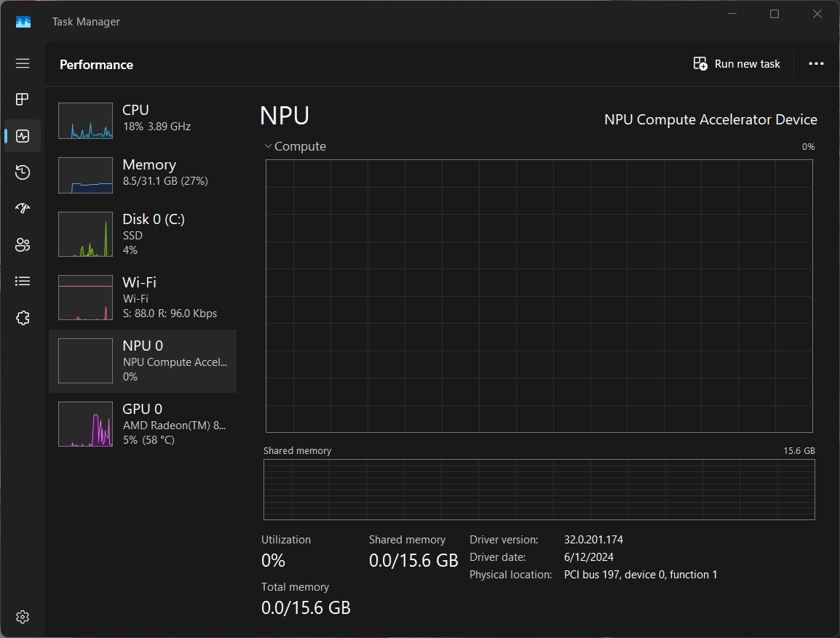The image size is (840, 638).
Task: Click the NPU 0 thumbnail graph
Action: (85, 361)
